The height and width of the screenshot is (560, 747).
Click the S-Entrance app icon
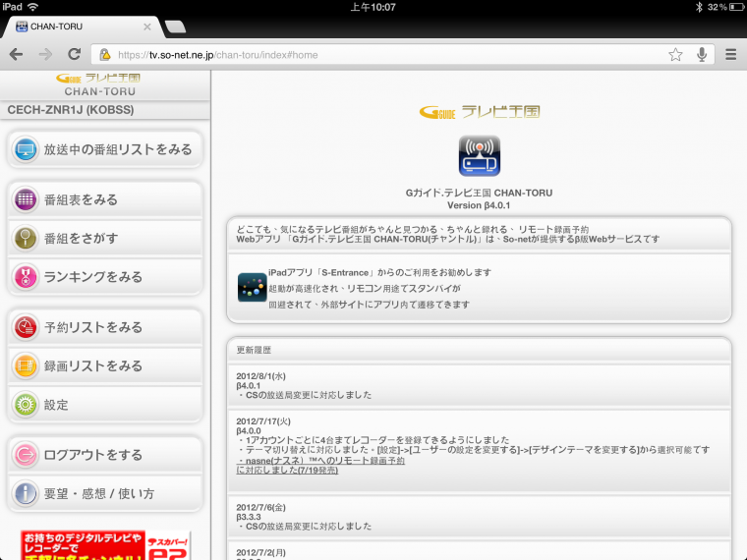click(252, 287)
